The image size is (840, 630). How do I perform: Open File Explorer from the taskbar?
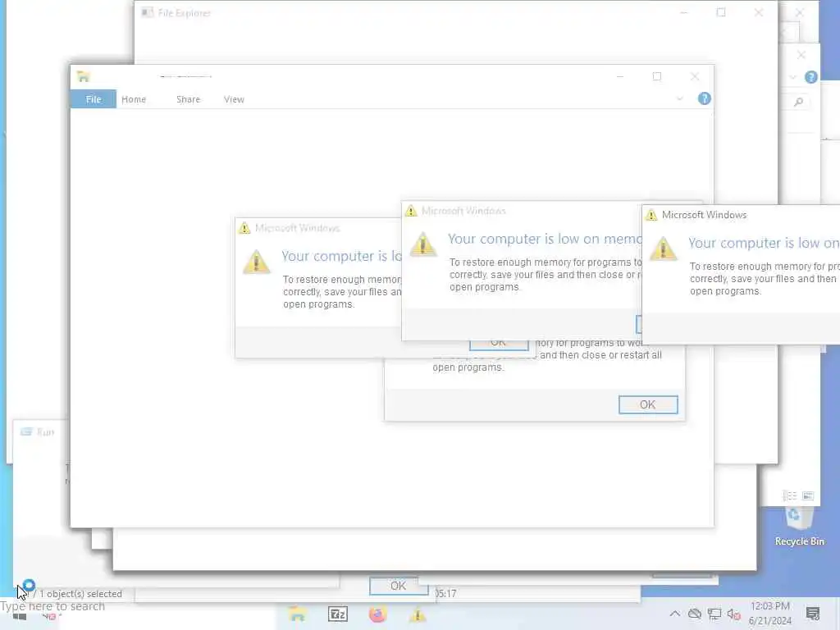(297, 614)
